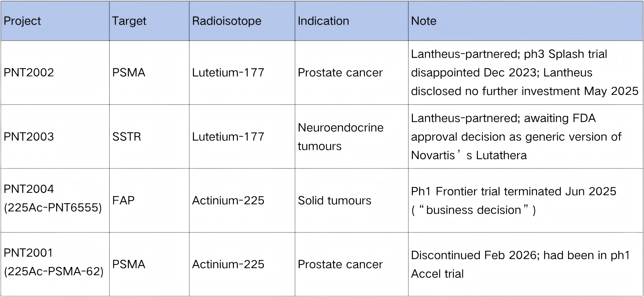
Task: Click the Radioisotope column header
Action: tap(227, 21)
